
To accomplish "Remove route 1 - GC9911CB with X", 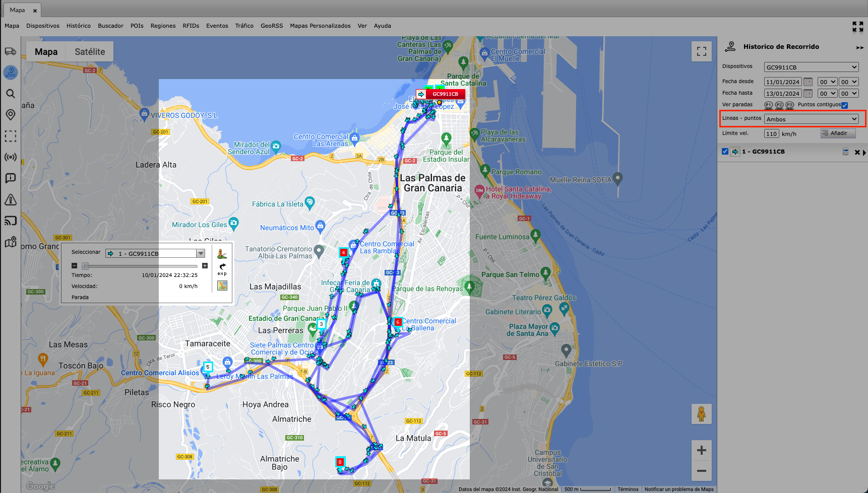I will click(857, 152).
